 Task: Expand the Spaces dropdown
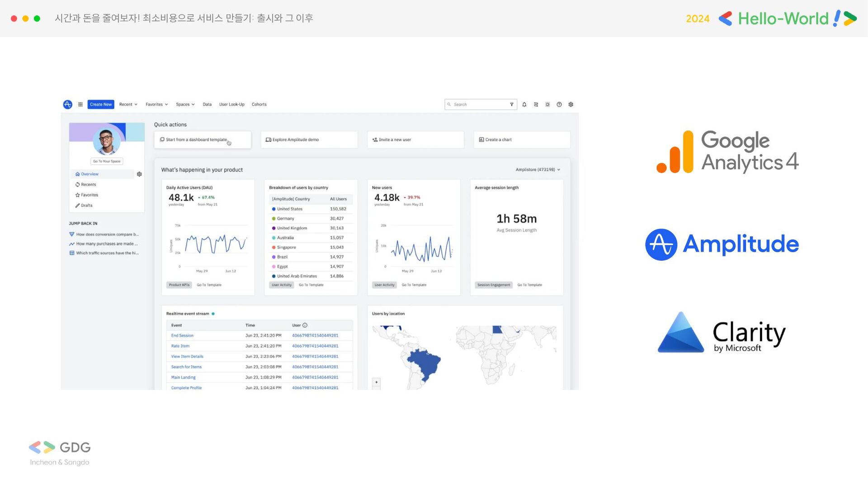click(185, 104)
